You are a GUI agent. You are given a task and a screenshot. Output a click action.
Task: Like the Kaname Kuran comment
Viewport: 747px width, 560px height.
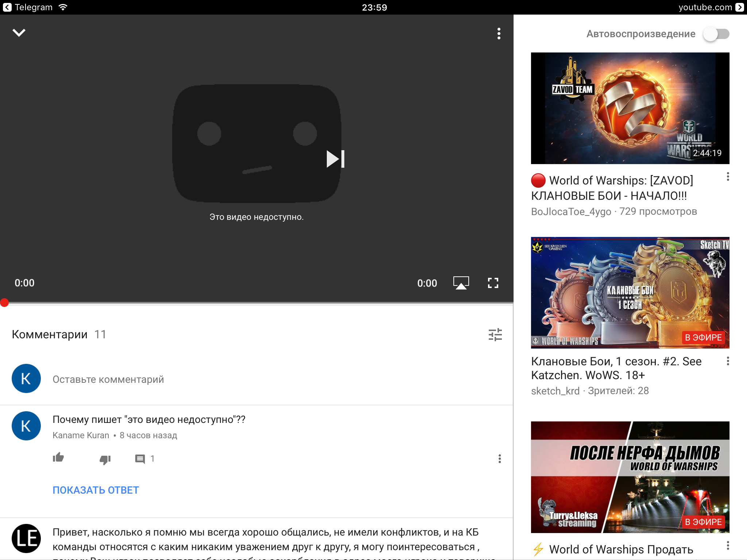(x=58, y=458)
